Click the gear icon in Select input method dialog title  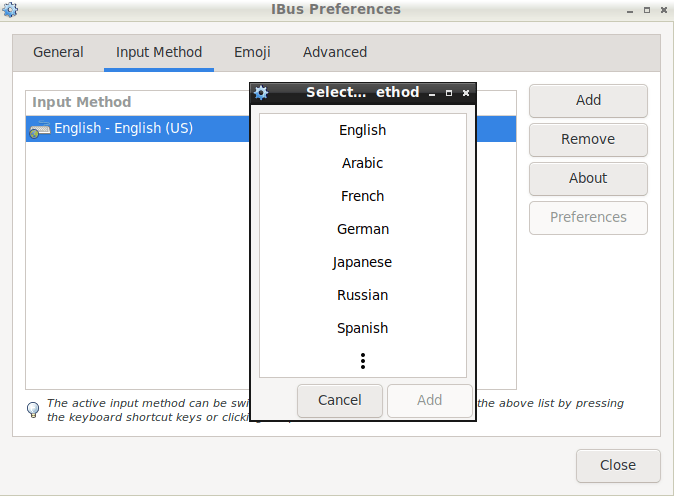click(x=261, y=92)
